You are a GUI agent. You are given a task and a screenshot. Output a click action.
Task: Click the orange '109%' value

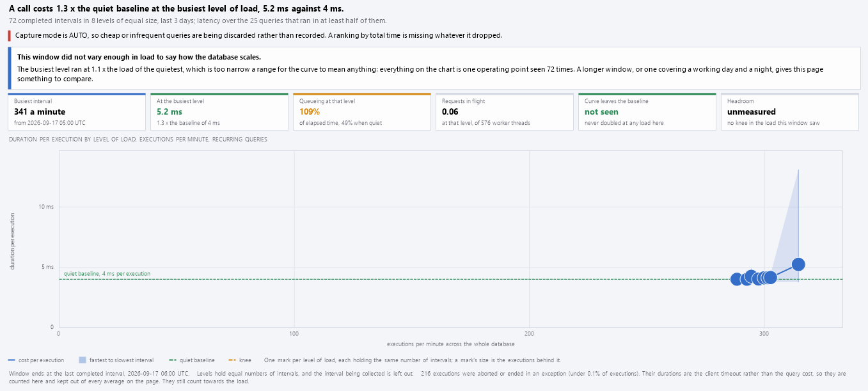(310, 112)
